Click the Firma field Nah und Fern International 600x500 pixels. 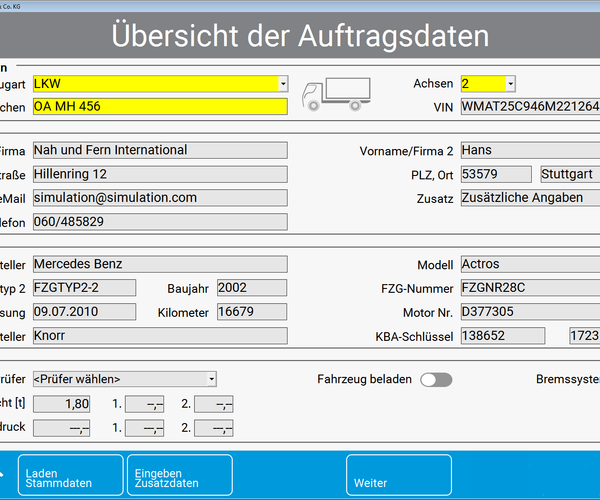[x=160, y=150]
